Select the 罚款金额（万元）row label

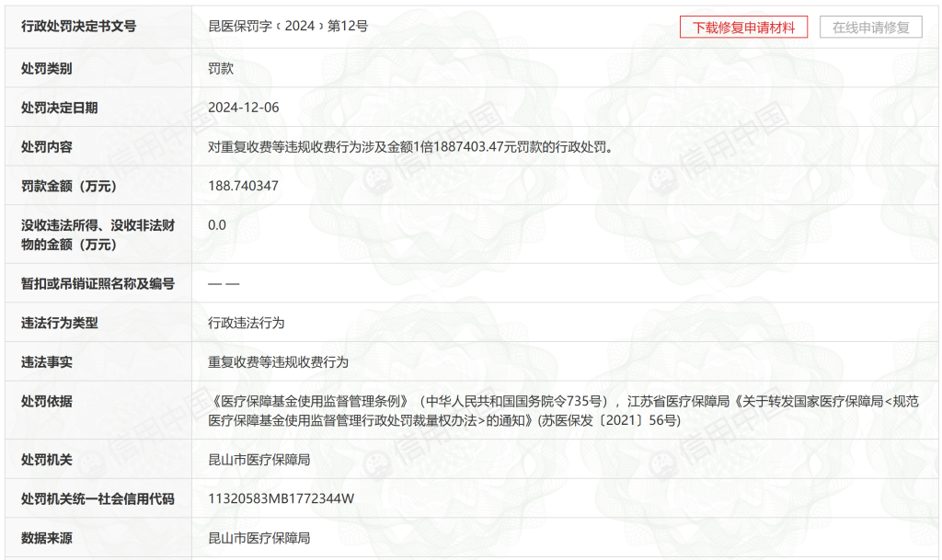pos(74,185)
